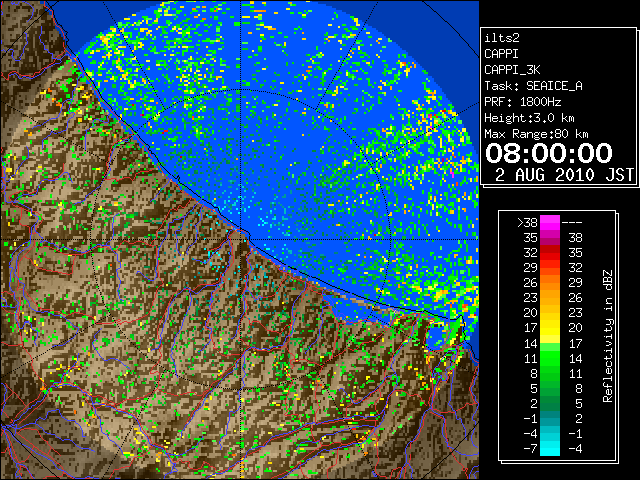Click the magenta >38 dBZ color band
Viewport: 640px width, 480px height.
point(550,223)
